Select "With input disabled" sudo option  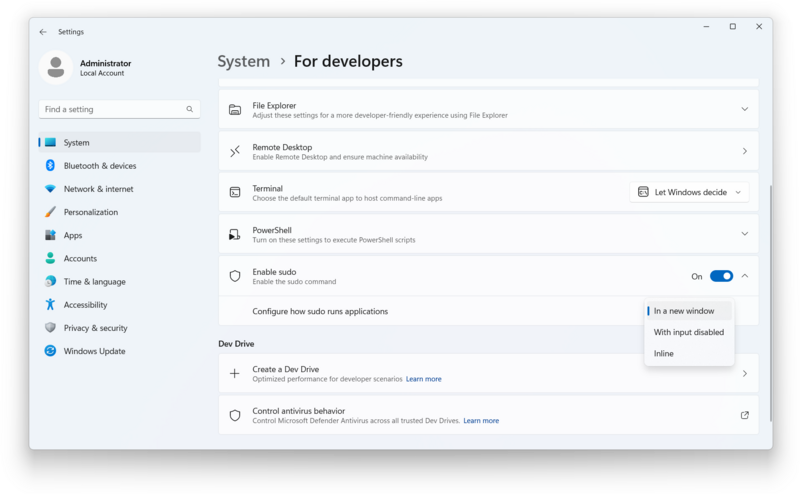pyautogui.click(x=689, y=332)
